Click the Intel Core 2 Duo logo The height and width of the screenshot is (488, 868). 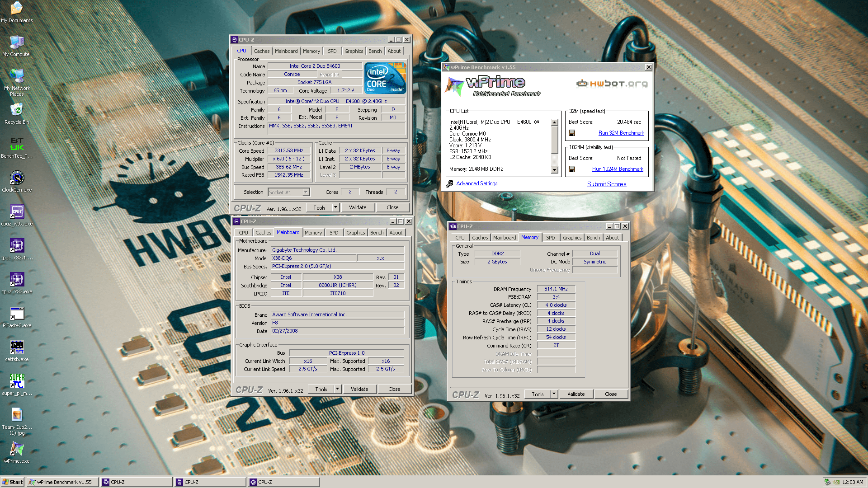point(385,78)
